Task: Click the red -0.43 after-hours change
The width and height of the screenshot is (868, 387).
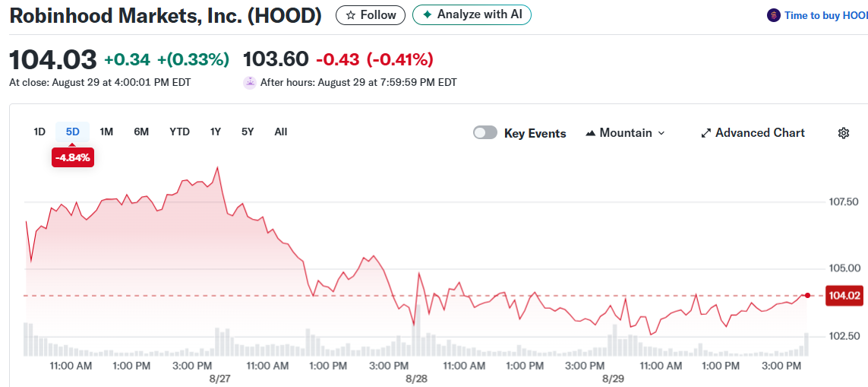Action: [x=338, y=59]
